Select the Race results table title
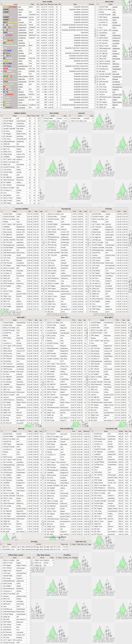This screenshot has height=644, width=132. 47,2
